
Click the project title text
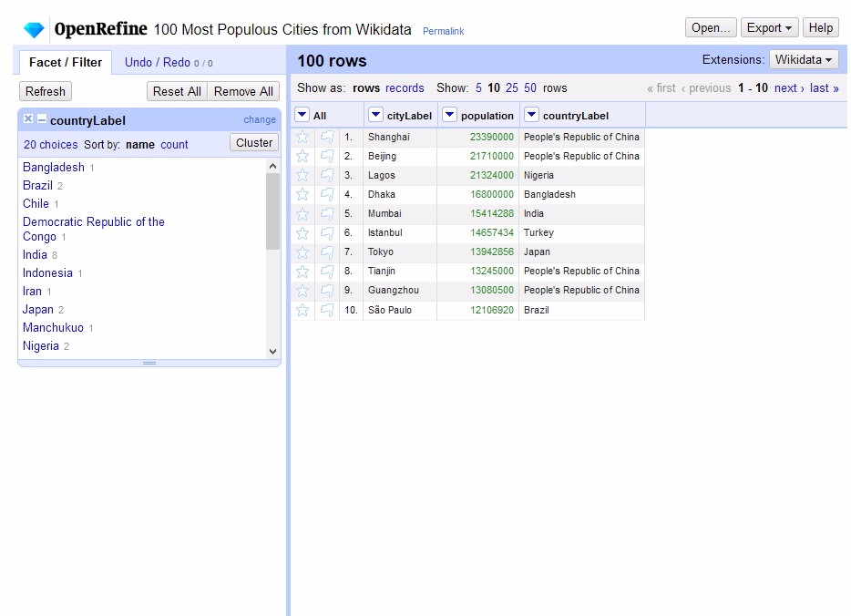coord(282,29)
